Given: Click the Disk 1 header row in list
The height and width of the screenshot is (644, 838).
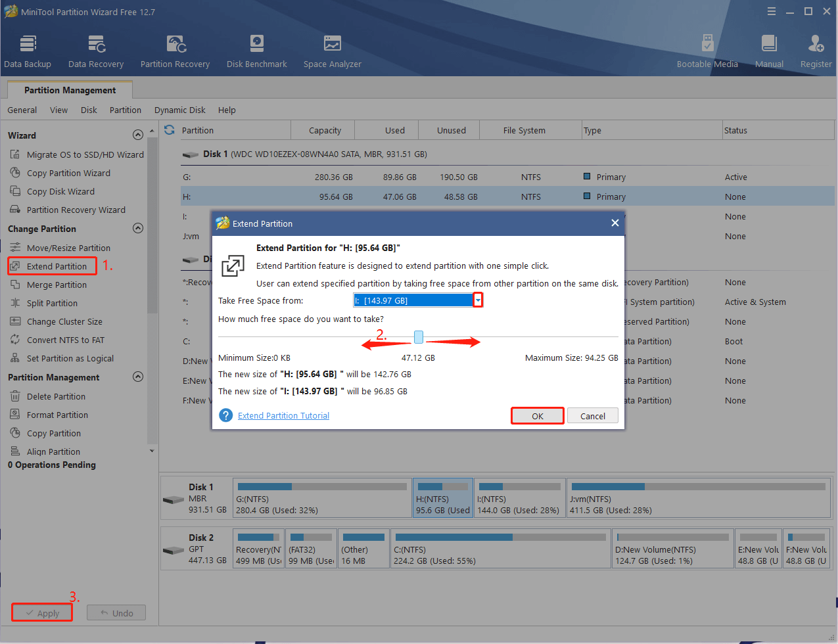Looking at the screenshot, I should [x=507, y=154].
